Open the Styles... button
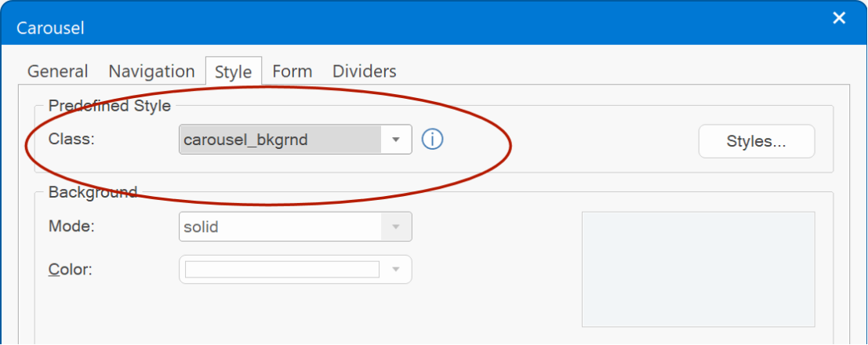868x345 pixels. tap(756, 141)
